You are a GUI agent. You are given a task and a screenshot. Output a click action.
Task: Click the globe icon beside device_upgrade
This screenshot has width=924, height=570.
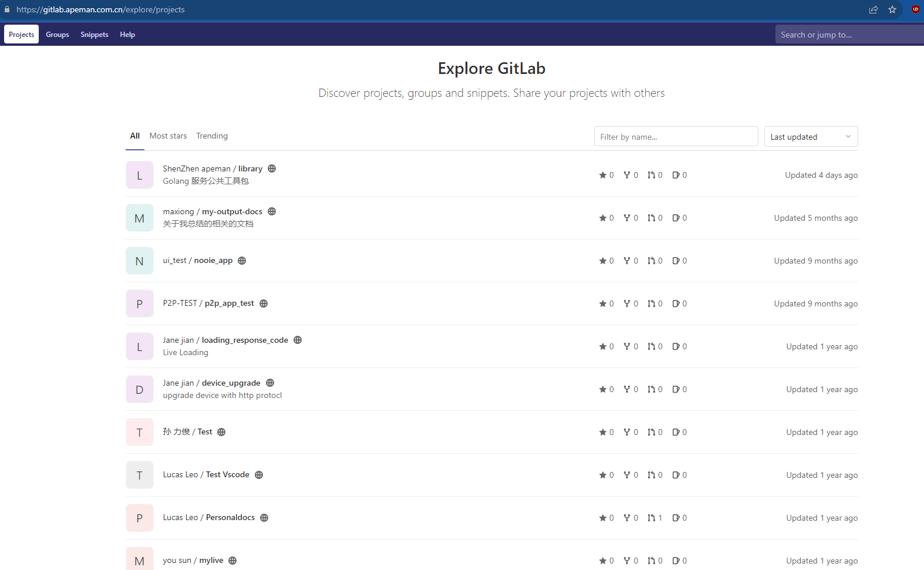[270, 383]
